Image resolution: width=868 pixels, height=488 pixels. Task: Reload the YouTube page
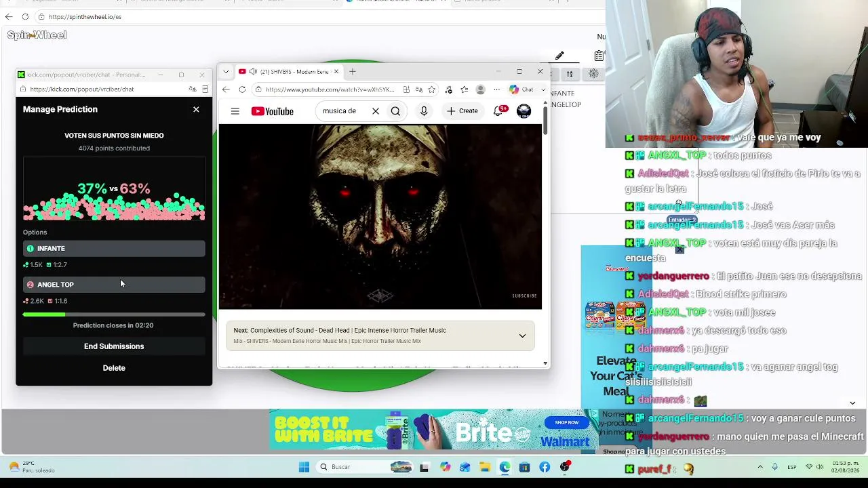pyautogui.click(x=242, y=89)
